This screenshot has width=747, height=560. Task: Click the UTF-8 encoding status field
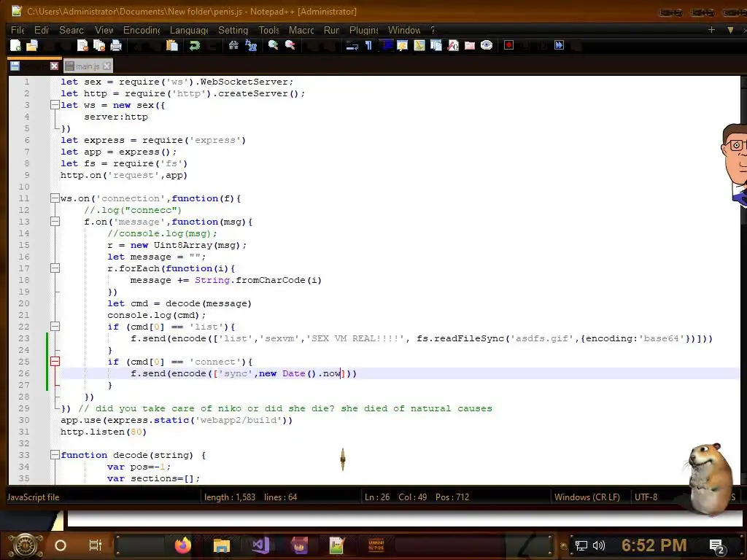(x=646, y=497)
